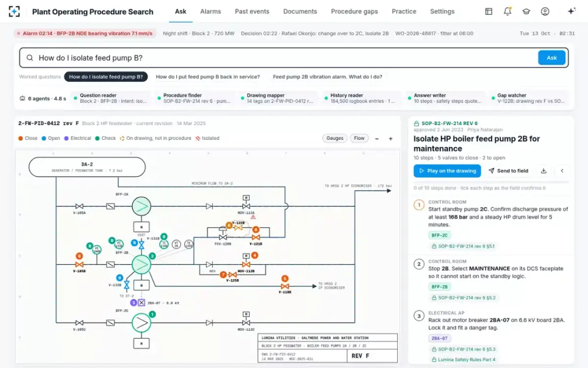The width and height of the screenshot is (588, 368).
Task: Expand the Procedure finder agent chip
Action: pyautogui.click(x=195, y=98)
